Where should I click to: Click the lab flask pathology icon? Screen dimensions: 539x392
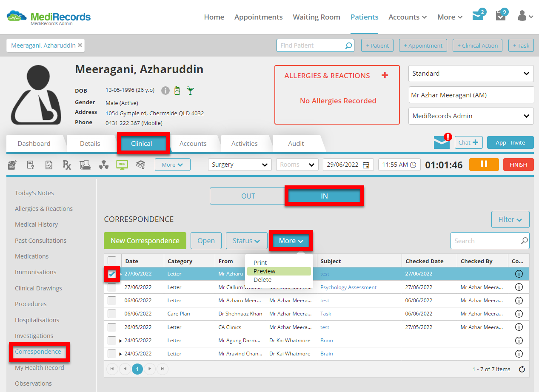point(85,165)
